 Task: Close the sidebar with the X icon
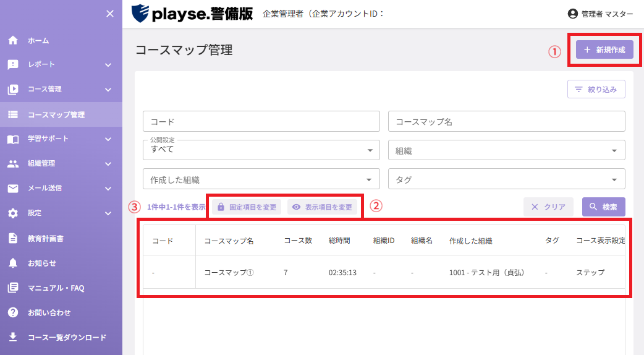(109, 14)
